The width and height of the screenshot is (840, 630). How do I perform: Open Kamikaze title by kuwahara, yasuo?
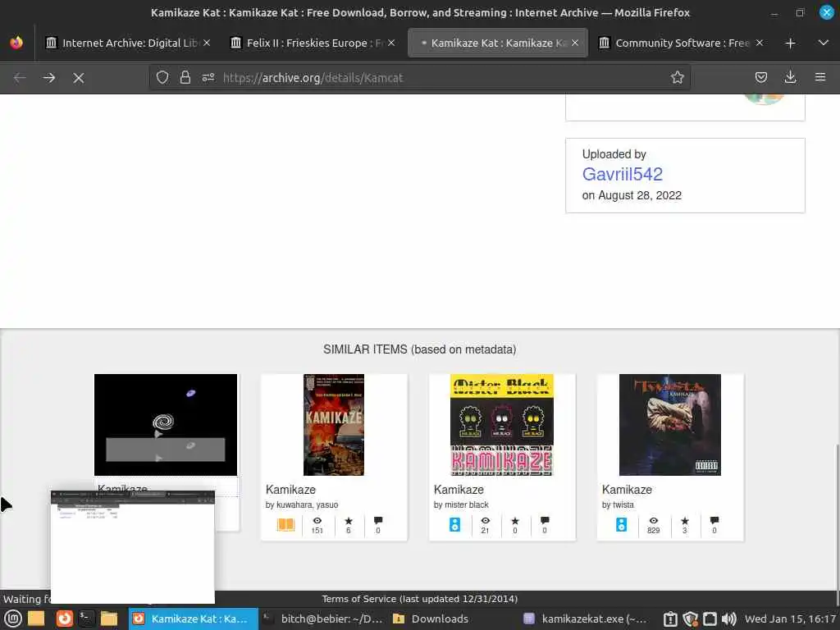[291, 490]
